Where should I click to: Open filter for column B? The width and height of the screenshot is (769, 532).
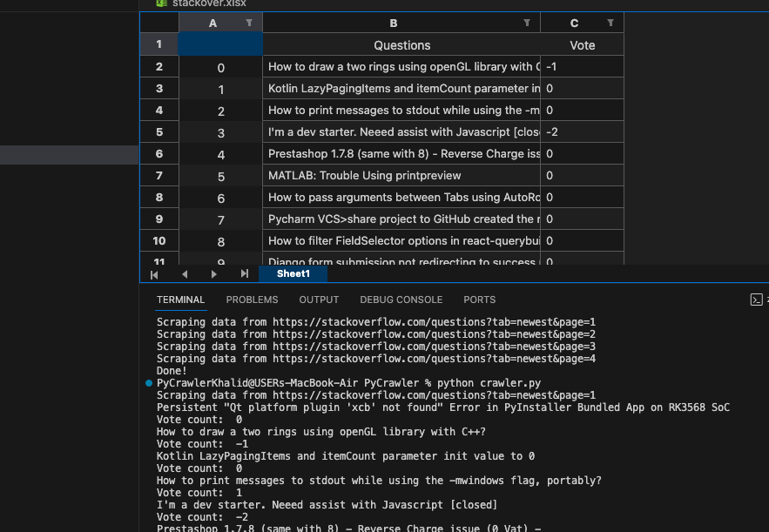527,23
